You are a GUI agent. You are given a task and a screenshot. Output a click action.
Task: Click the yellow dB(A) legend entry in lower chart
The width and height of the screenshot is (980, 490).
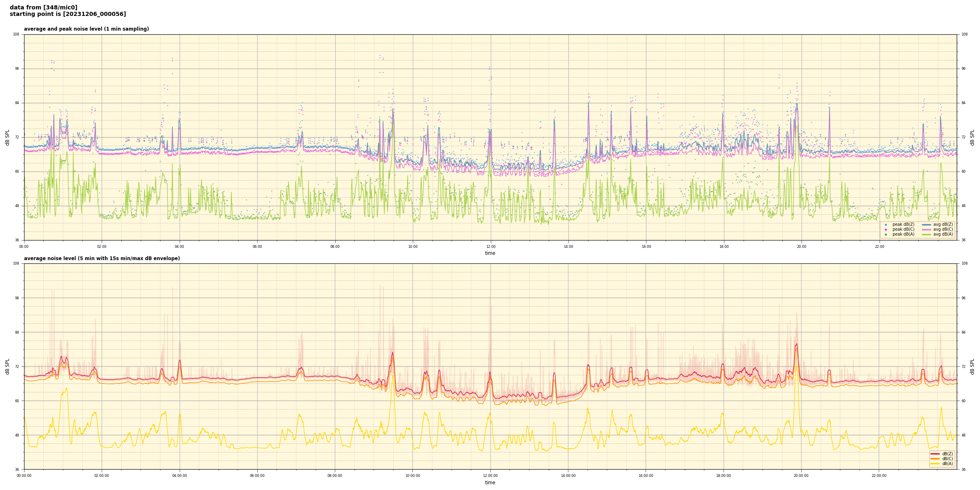click(x=935, y=463)
